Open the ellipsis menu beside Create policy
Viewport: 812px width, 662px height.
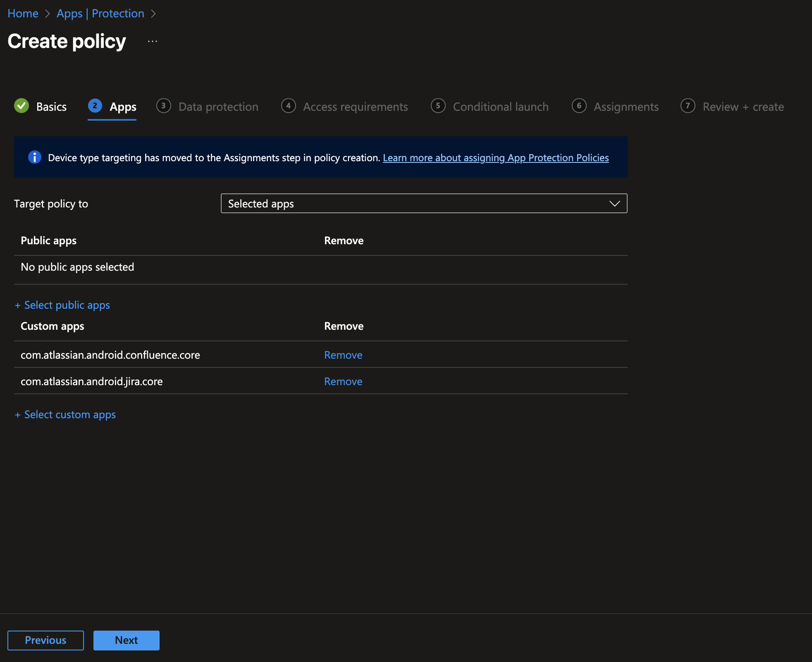click(152, 41)
